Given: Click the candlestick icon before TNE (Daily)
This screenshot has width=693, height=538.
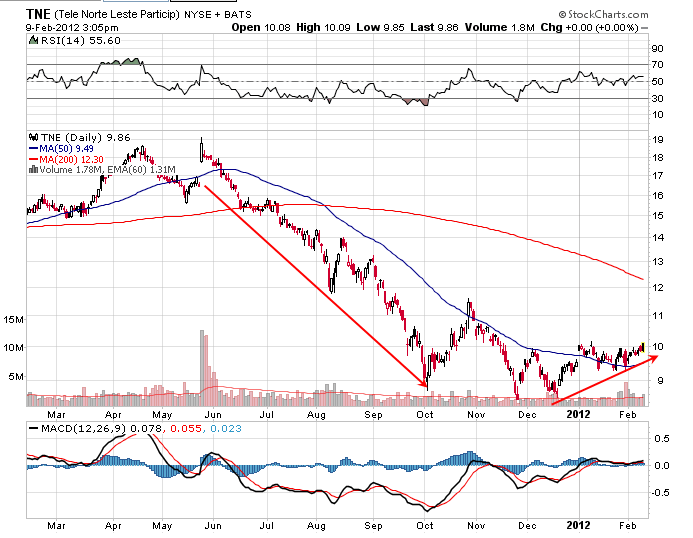Looking at the screenshot, I should click(x=33, y=137).
